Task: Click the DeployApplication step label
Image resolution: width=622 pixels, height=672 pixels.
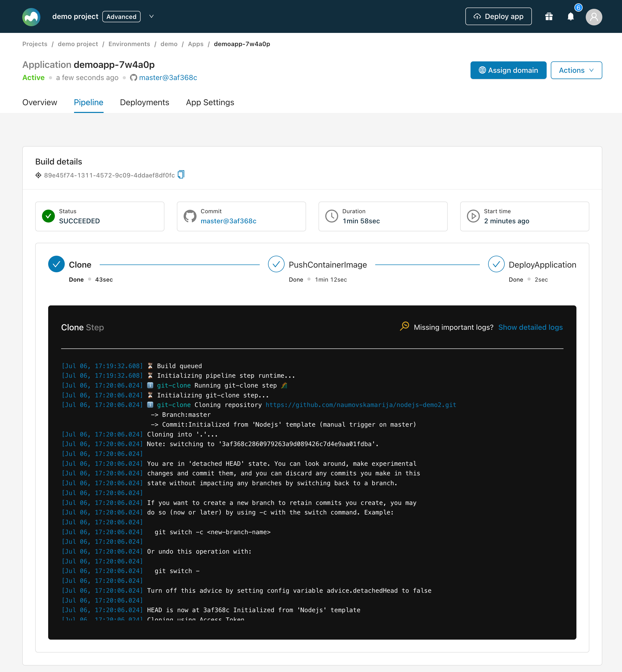Action: (x=543, y=265)
